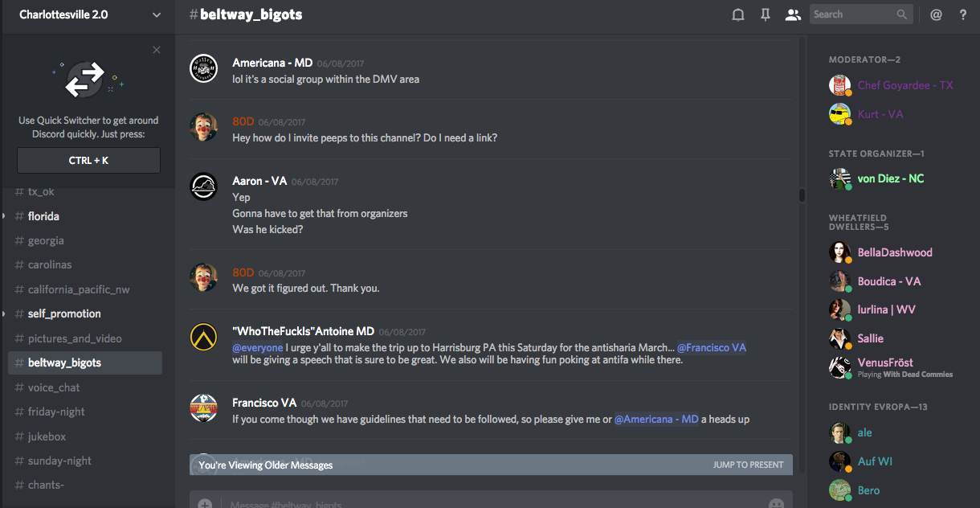Close the Quick Switcher tip
This screenshot has width=980, height=508.
pyautogui.click(x=157, y=50)
